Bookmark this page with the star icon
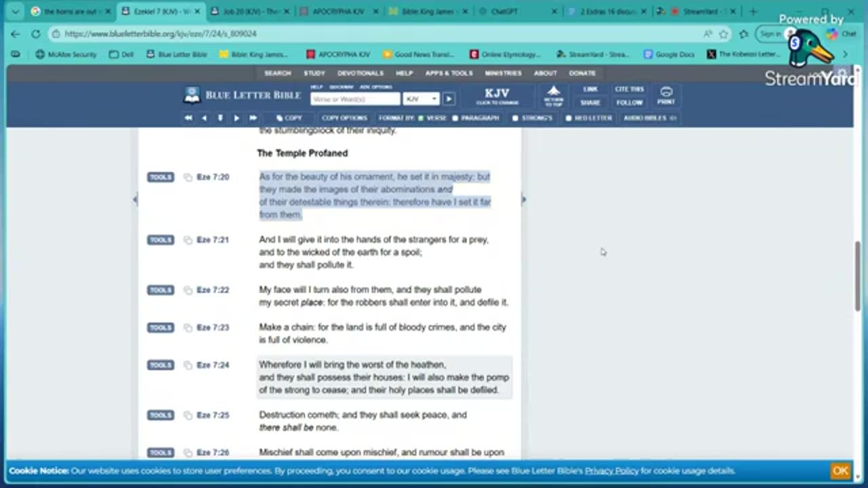The height and width of the screenshot is (488, 868). [x=724, y=34]
